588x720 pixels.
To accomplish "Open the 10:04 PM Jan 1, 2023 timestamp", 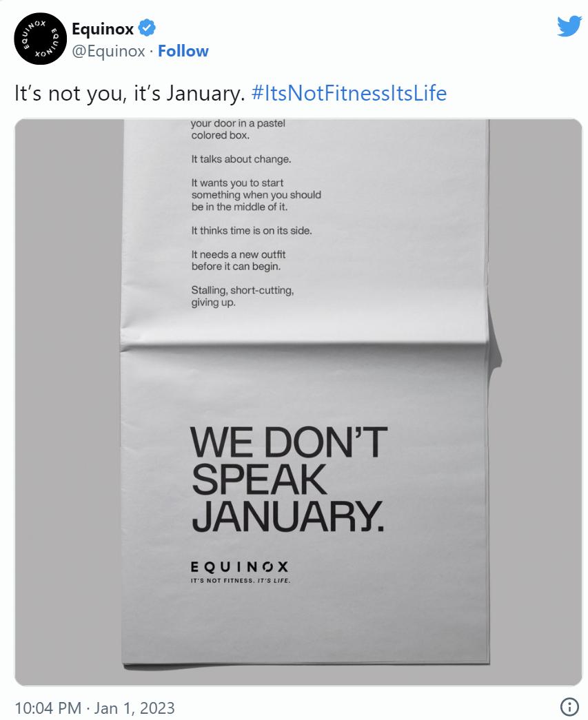I will pyautogui.click(x=94, y=708).
